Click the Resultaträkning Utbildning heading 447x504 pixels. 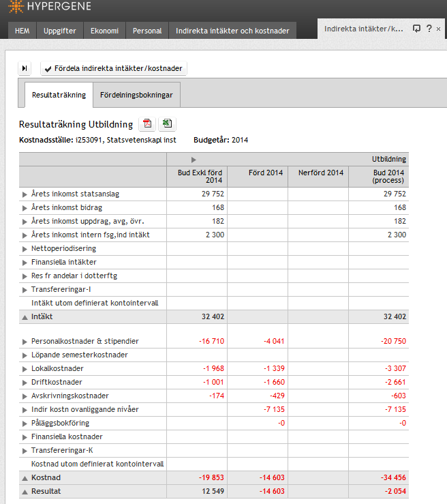76,124
